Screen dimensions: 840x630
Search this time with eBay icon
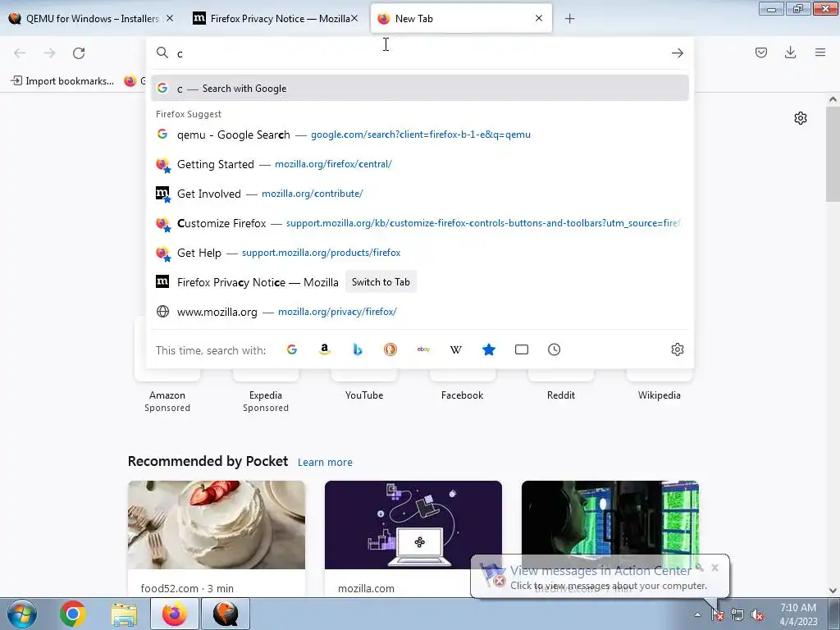(x=423, y=349)
